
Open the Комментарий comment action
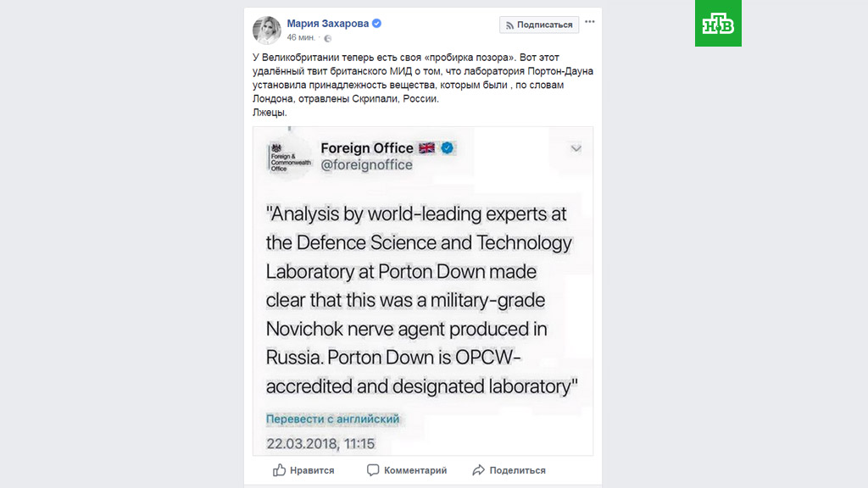pyautogui.click(x=407, y=470)
